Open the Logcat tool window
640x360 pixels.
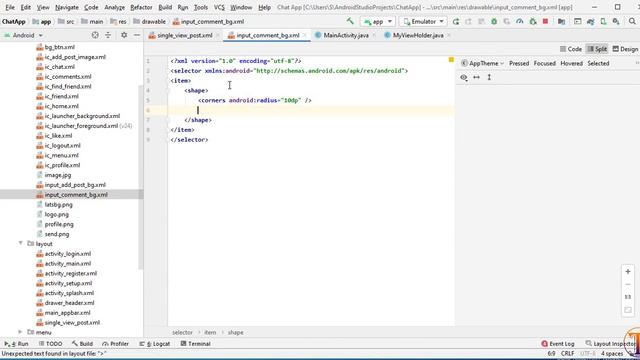[155, 344]
